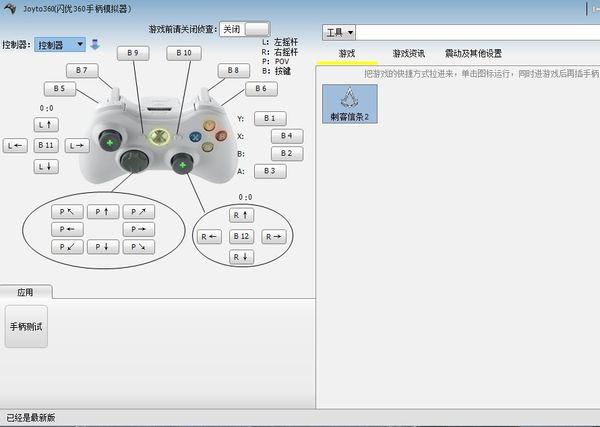Screen dimensions: 600x427
Task: Click the B 11 left stick button
Action: point(46,145)
